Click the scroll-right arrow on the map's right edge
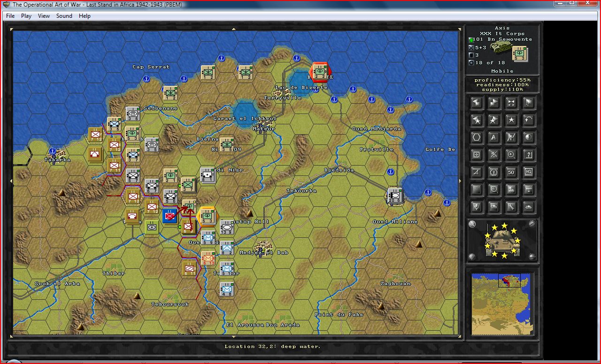601x364 pixels. 460,181
